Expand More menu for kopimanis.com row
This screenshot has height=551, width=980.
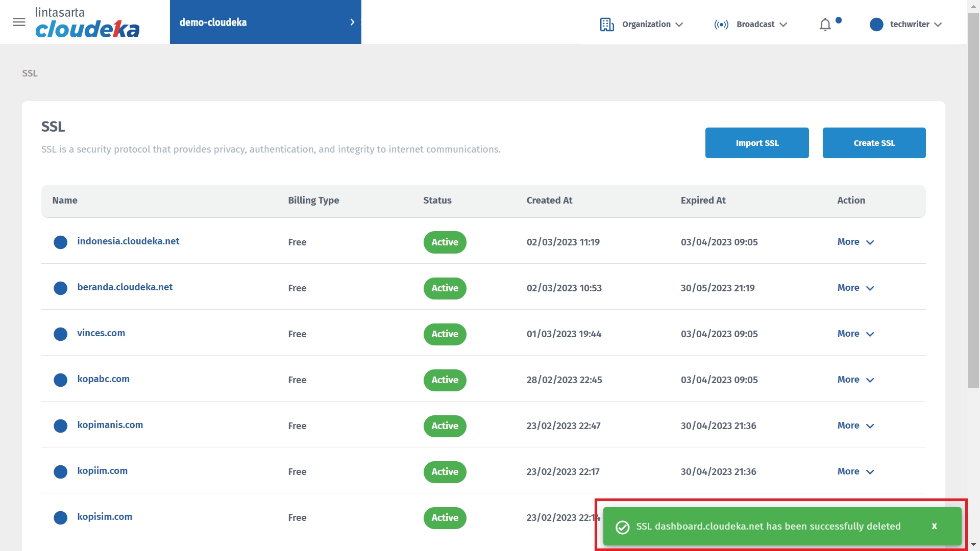point(855,425)
